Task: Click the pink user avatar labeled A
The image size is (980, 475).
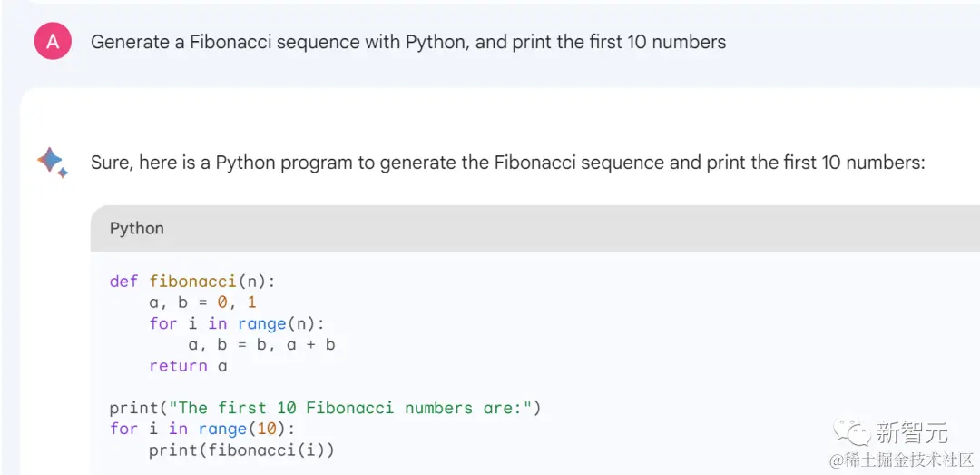Action: coord(53,42)
